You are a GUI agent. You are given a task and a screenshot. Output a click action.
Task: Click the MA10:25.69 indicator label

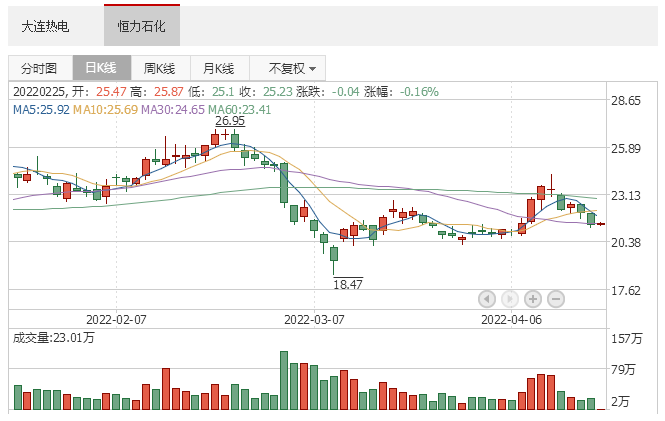point(105,110)
